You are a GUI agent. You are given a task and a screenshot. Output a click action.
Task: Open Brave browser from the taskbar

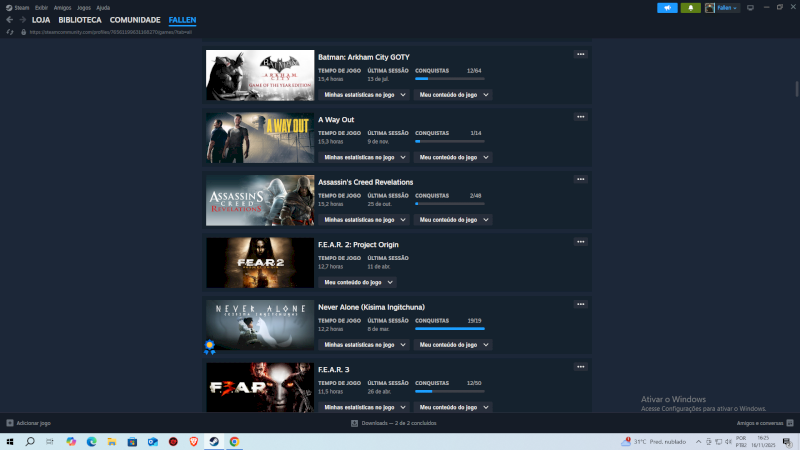(x=193, y=442)
